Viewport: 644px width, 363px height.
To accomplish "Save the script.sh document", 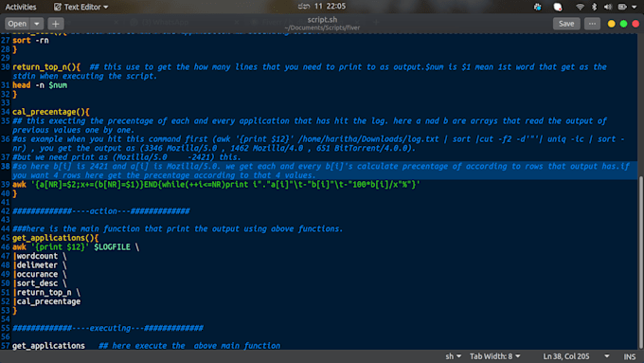I will coord(566,24).
